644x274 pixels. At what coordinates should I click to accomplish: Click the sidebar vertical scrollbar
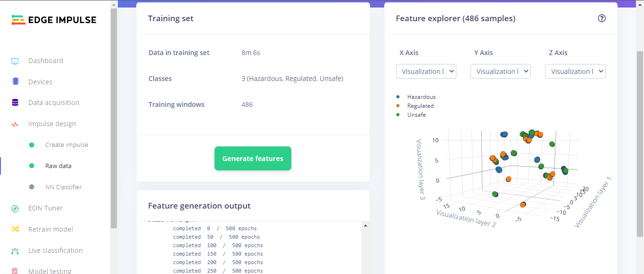tap(114, 118)
